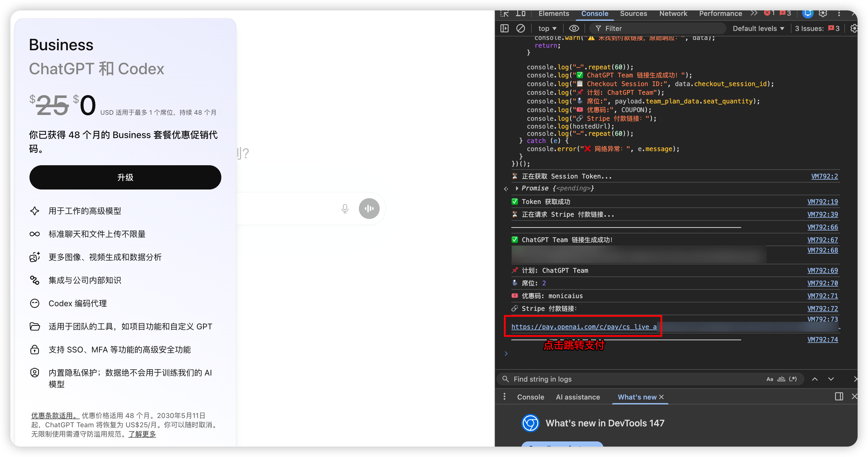Select the Console drawer tab
The image size is (868, 457).
pos(531,397)
